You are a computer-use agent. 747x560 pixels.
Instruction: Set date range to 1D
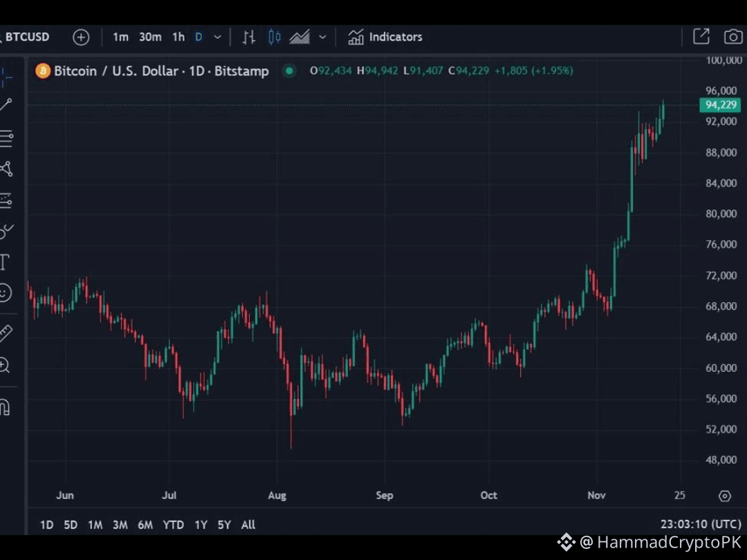(47, 525)
